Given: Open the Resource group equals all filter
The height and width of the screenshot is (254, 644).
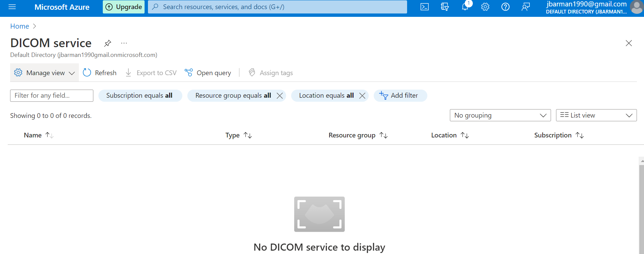Looking at the screenshot, I should tap(233, 96).
